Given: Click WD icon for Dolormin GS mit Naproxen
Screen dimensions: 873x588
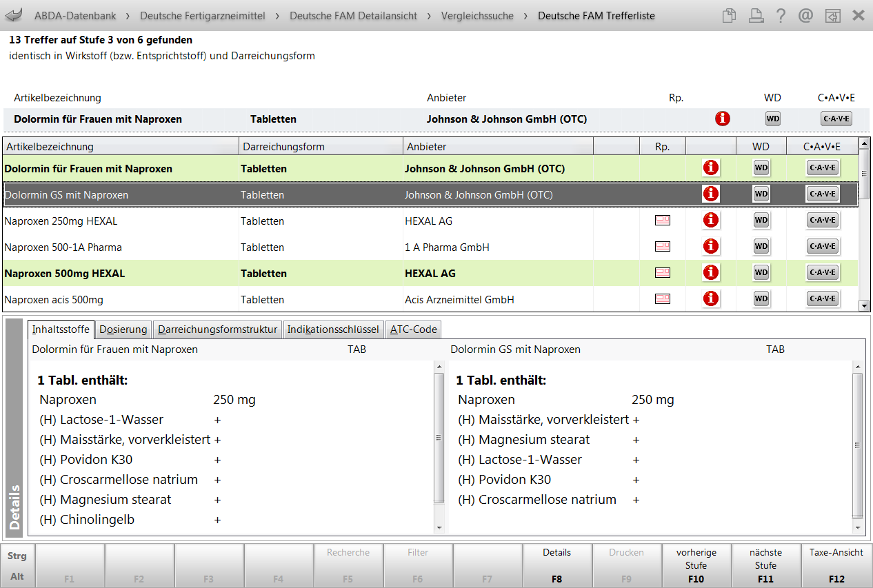Looking at the screenshot, I should [761, 194].
